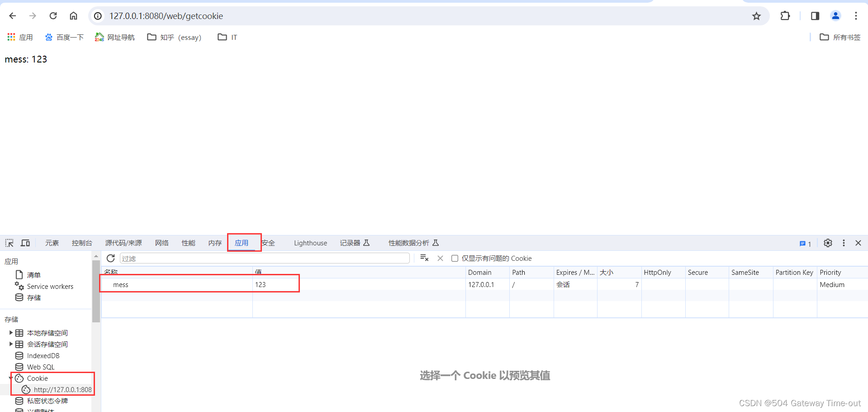This screenshot has height=412, width=868.
Task: Switch to the 内存 tab
Action: [215, 243]
